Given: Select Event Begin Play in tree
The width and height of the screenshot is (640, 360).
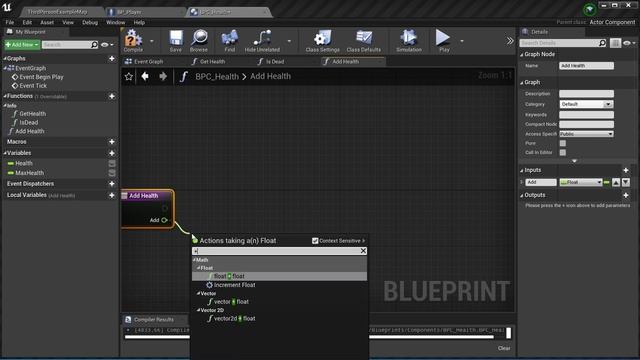Looking at the screenshot, I should tap(41, 77).
